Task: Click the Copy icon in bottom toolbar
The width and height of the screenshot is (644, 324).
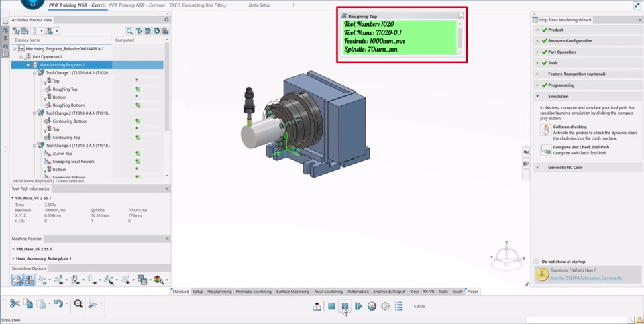Action: click(x=28, y=303)
